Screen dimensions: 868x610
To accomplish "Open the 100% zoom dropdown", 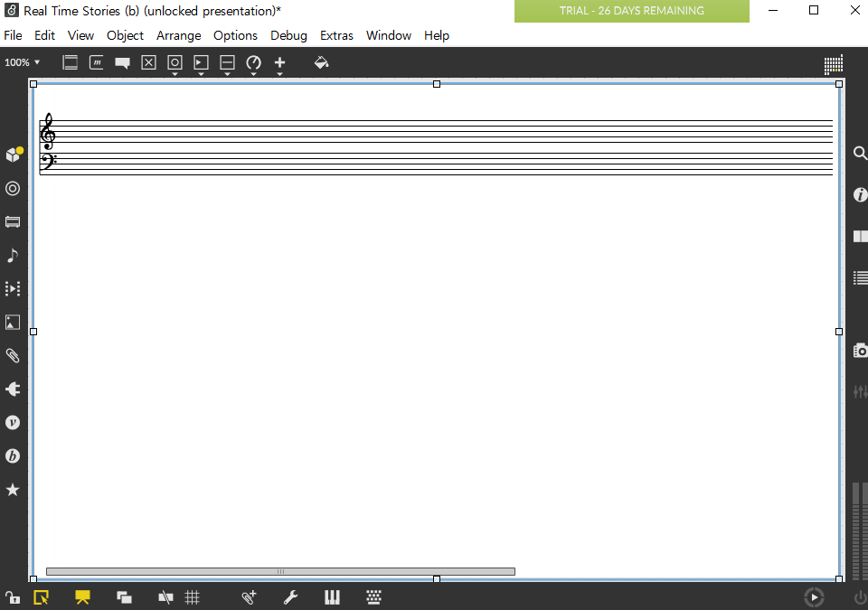I will click(x=23, y=62).
